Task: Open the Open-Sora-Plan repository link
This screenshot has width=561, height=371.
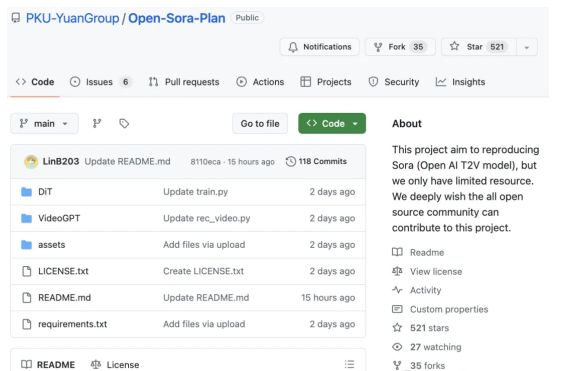Action: coord(177,18)
